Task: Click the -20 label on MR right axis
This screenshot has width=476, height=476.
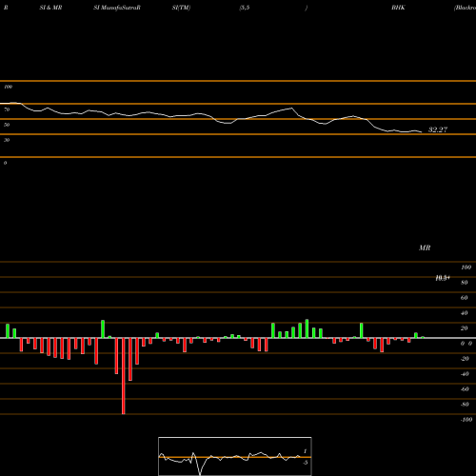Action: click(x=465, y=359)
